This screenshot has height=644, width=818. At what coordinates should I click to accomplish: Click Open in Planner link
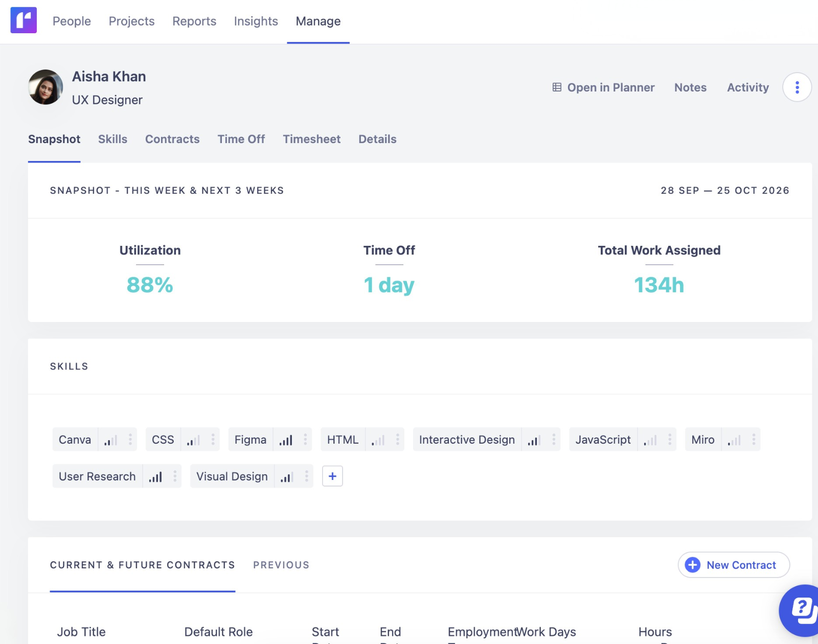tap(603, 87)
